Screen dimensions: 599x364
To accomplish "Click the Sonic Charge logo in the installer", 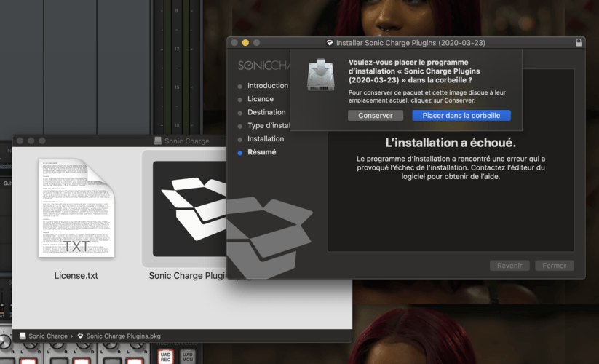I will pos(263,66).
